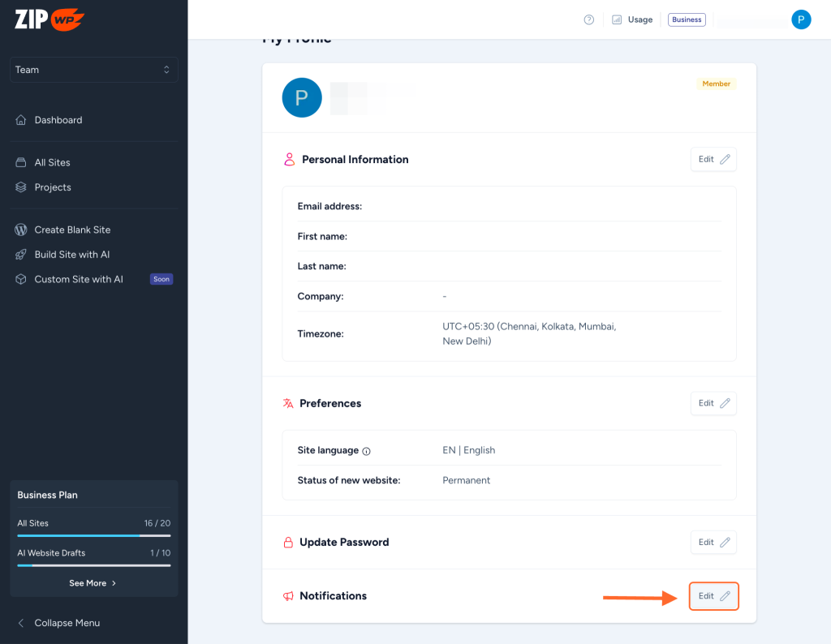
Task: Go to Projects in the sidebar
Action: [x=53, y=187]
